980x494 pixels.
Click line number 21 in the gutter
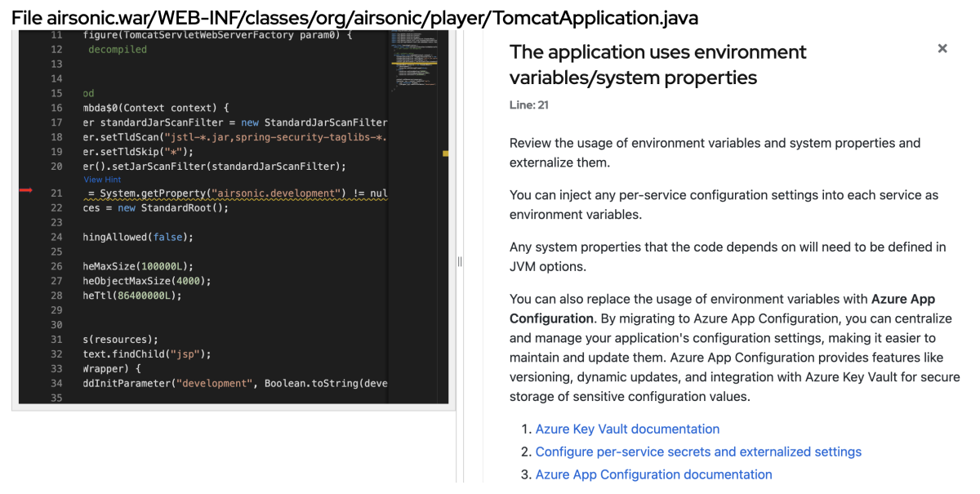(x=56, y=194)
